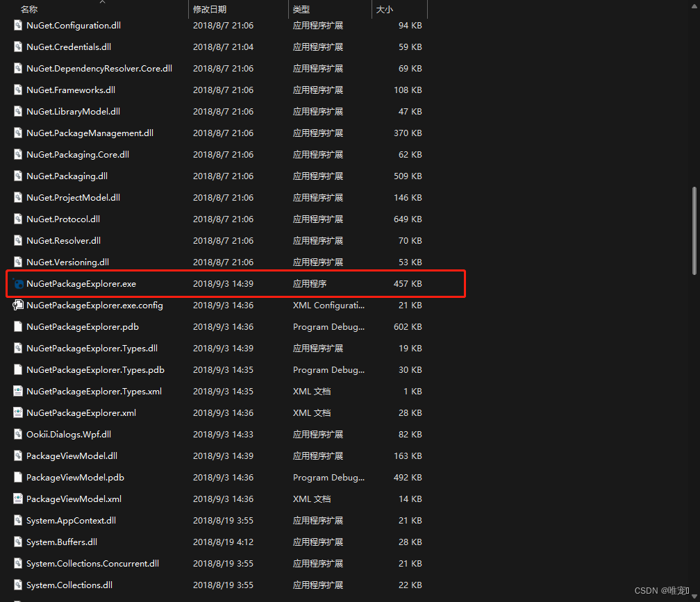Select the NuGet.Protocol.dll file name
The height and width of the screenshot is (602, 700).
tap(63, 219)
